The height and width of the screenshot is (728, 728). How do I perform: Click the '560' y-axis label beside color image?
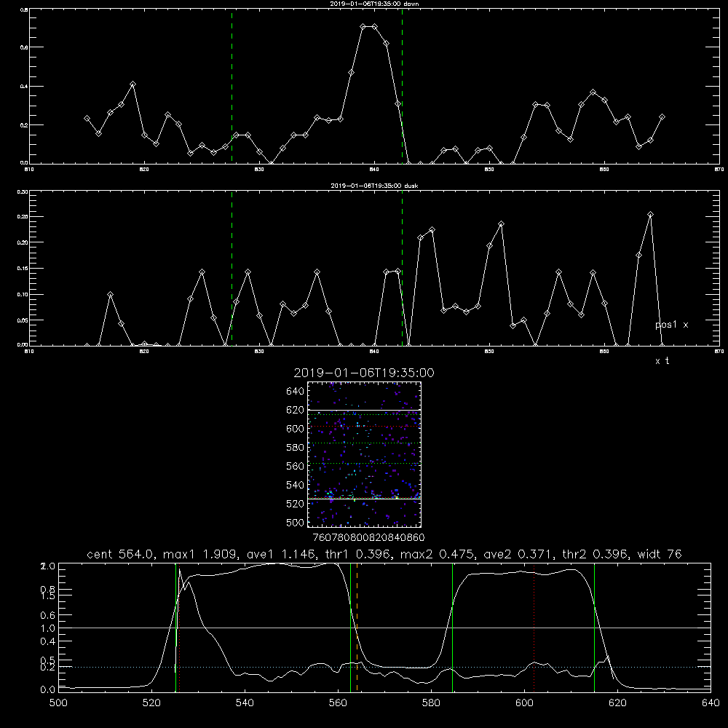point(296,466)
